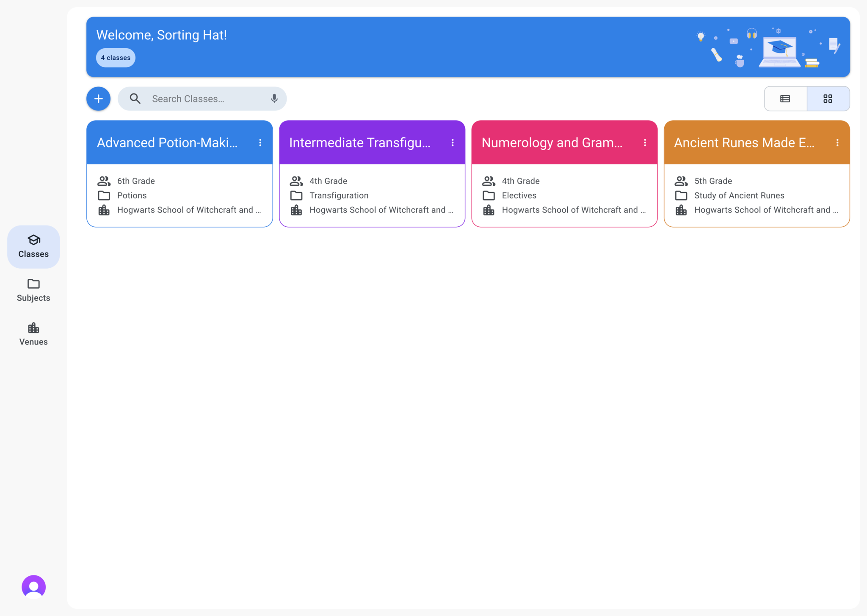Click building icon on Ancient Runes card
867x616 pixels.
click(681, 210)
